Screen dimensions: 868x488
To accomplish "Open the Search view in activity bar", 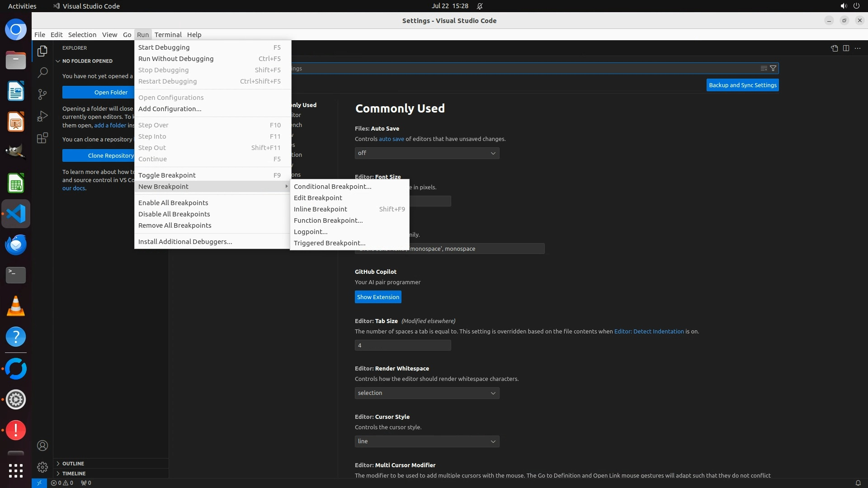I will tap(42, 72).
